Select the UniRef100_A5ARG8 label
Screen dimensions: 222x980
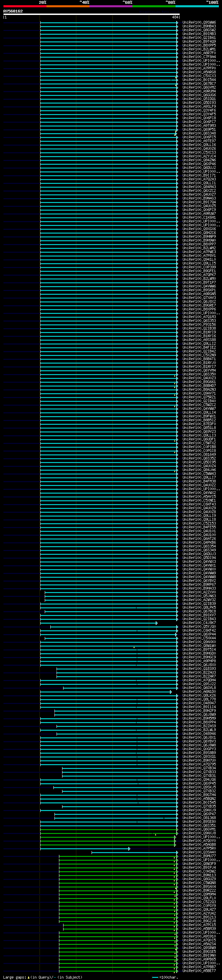199,72
